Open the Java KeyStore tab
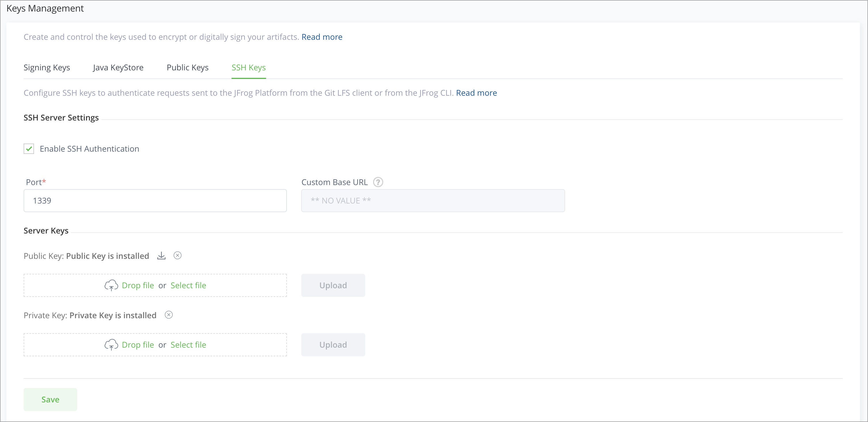 [118, 67]
